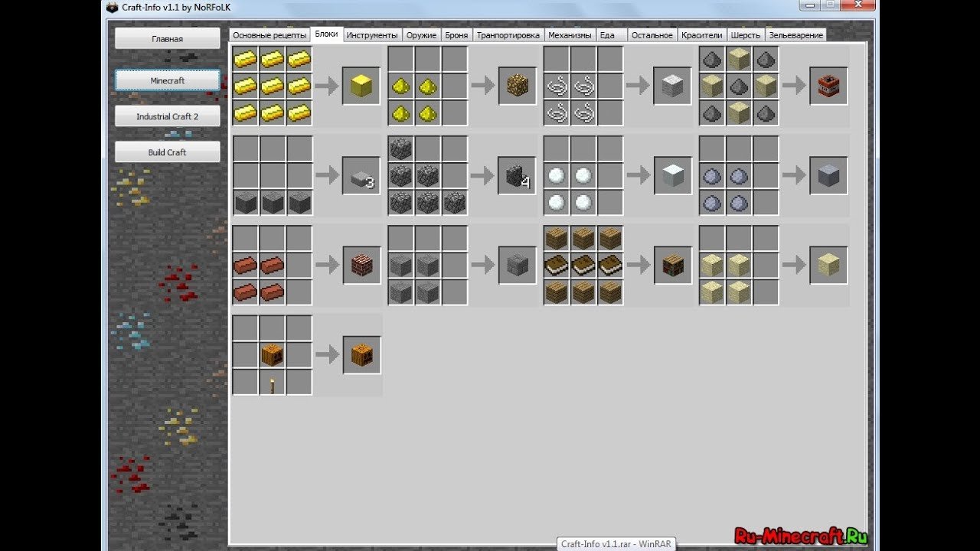The width and height of the screenshot is (980, 551).
Task: Select the jack-o'-lantern output icon
Action: pyautogui.click(x=361, y=355)
